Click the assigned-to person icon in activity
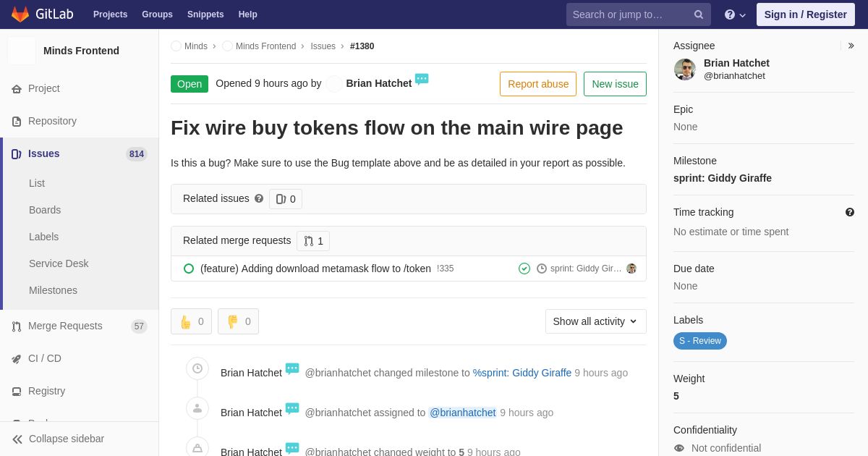868x456 pixels. point(197,408)
